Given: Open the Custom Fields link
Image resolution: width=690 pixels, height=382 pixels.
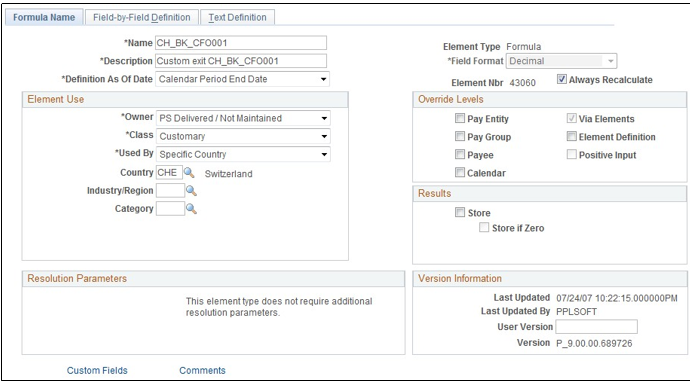Looking at the screenshot, I should [x=97, y=371].
